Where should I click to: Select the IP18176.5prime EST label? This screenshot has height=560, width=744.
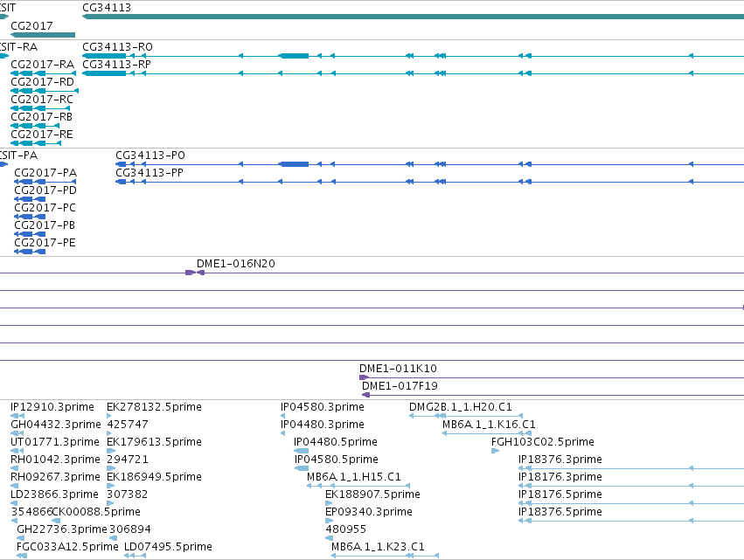[x=560, y=495]
